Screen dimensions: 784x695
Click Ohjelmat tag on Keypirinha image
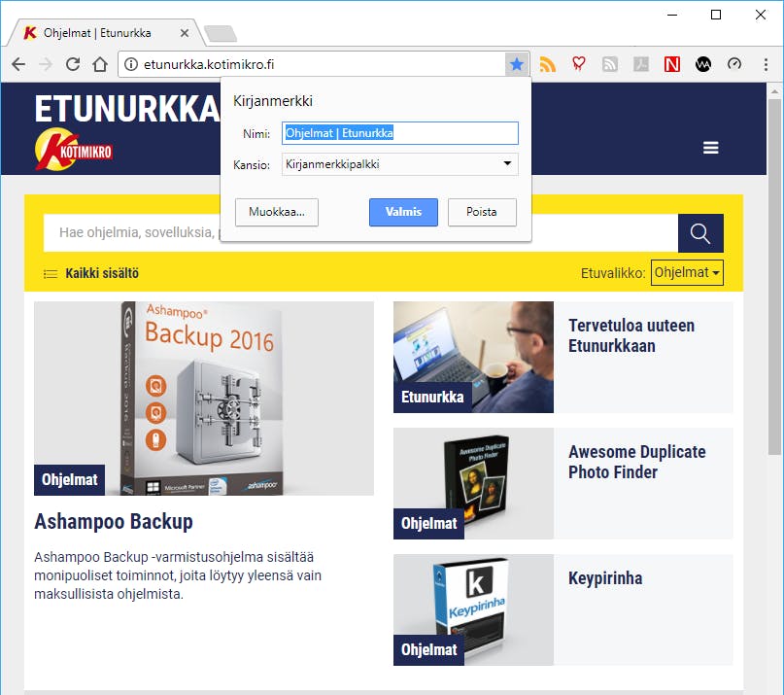(429, 650)
